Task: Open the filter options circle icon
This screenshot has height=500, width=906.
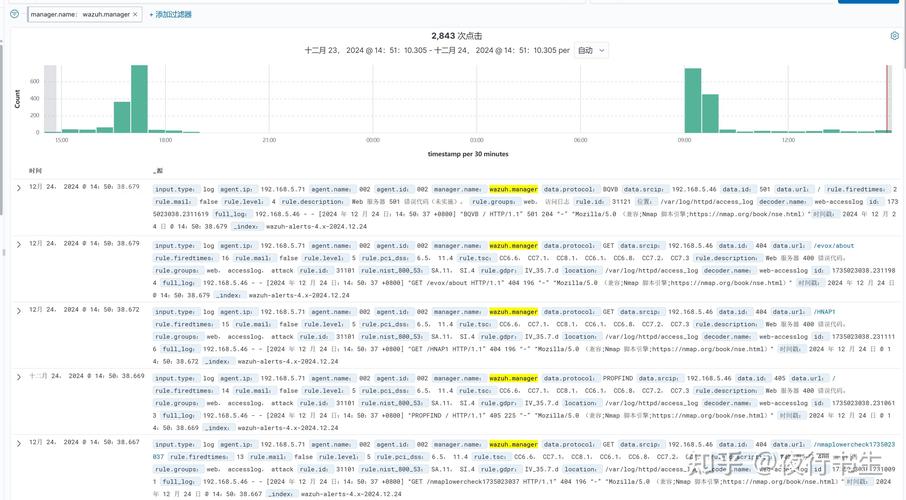Action: click(14, 14)
